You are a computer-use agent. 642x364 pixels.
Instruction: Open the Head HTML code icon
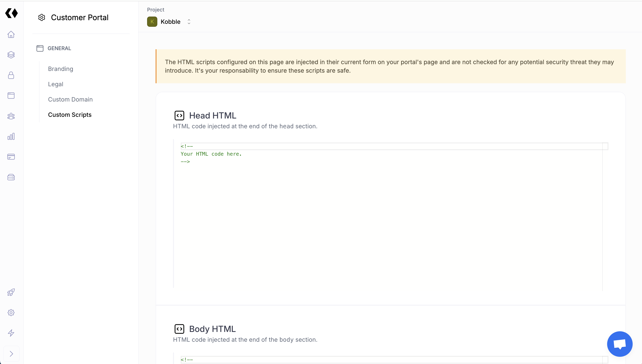click(x=179, y=115)
